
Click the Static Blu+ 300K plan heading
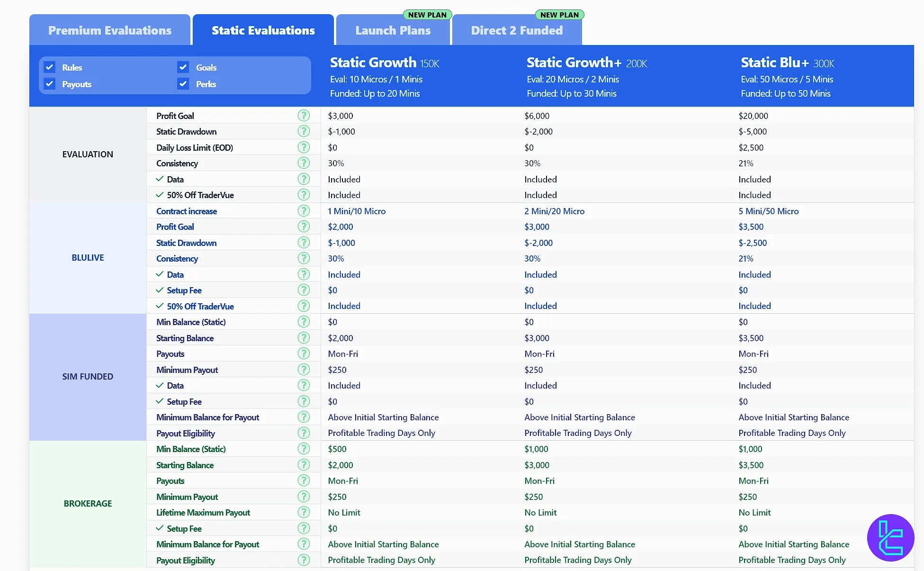[x=787, y=63]
